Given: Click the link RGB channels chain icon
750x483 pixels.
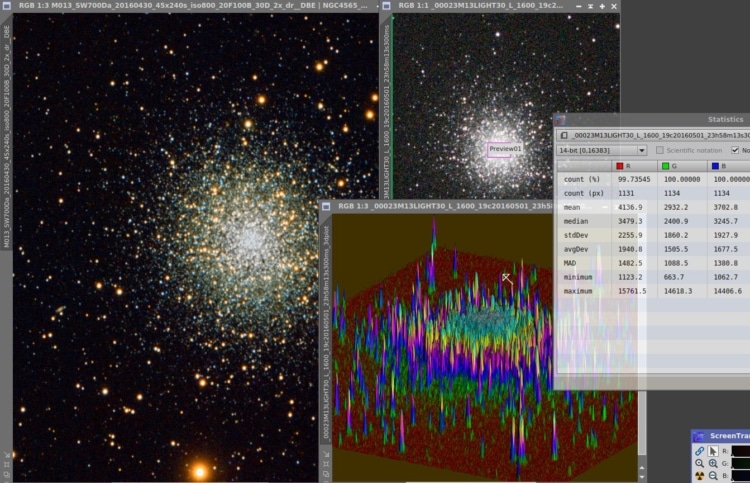Looking at the screenshot, I should pos(699,451).
